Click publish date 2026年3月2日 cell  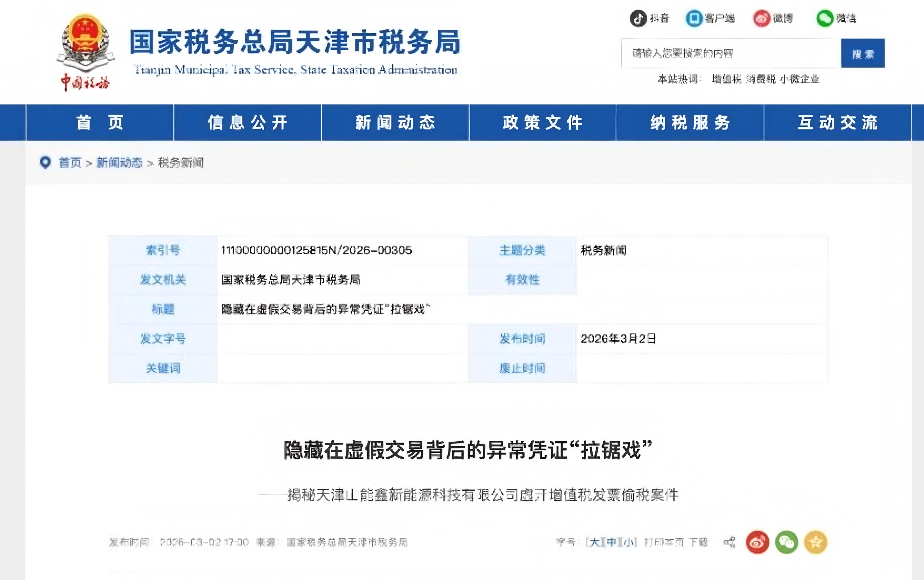618,339
